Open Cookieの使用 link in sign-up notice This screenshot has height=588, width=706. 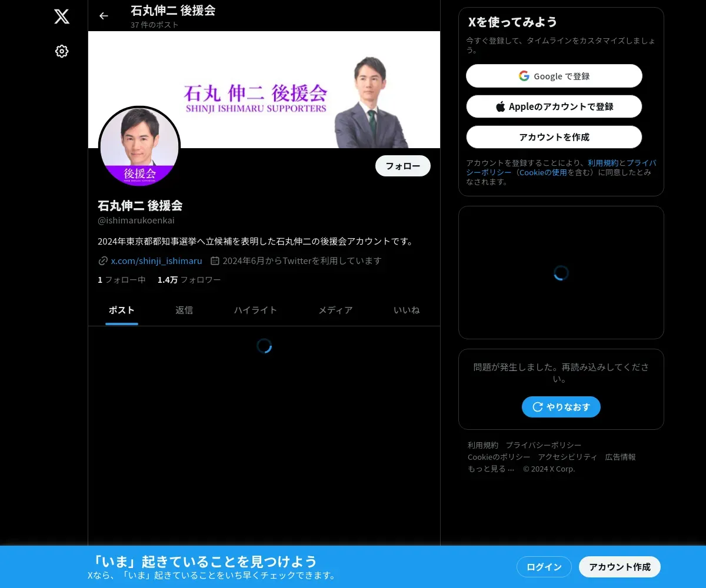pos(543,172)
